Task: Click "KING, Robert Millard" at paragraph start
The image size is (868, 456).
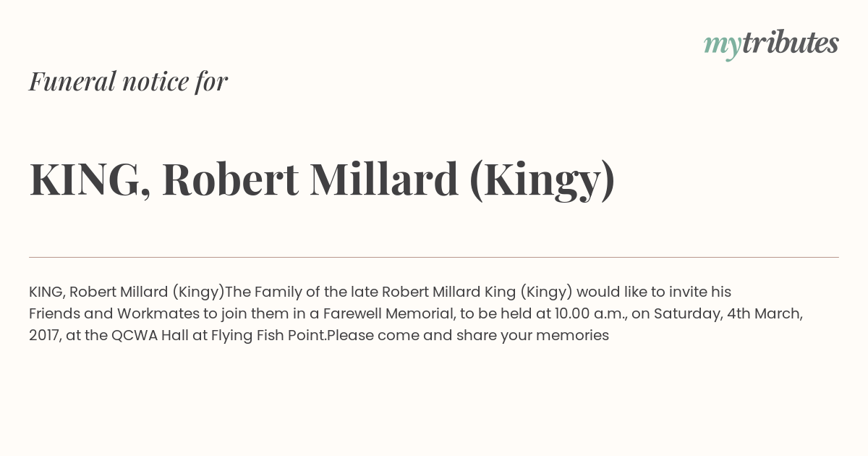Action: coord(98,292)
